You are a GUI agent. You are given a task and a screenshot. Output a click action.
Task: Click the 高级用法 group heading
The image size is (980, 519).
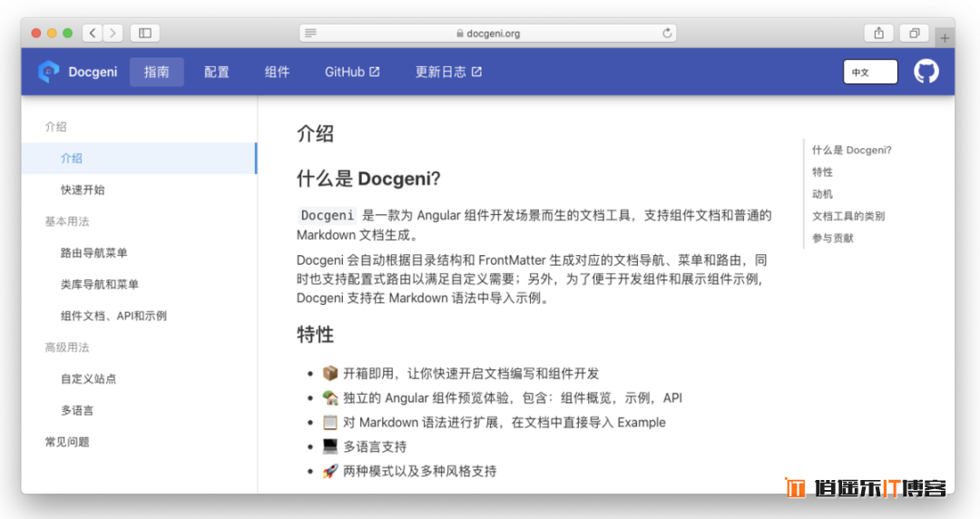(67, 347)
